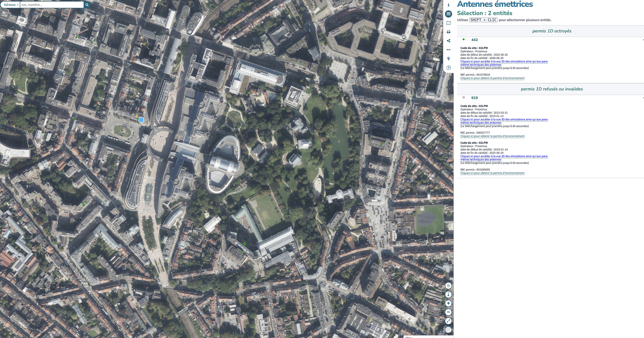Select the distance measure tool
The width and height of the screenshot is (644, 338).
coord(449,50)
